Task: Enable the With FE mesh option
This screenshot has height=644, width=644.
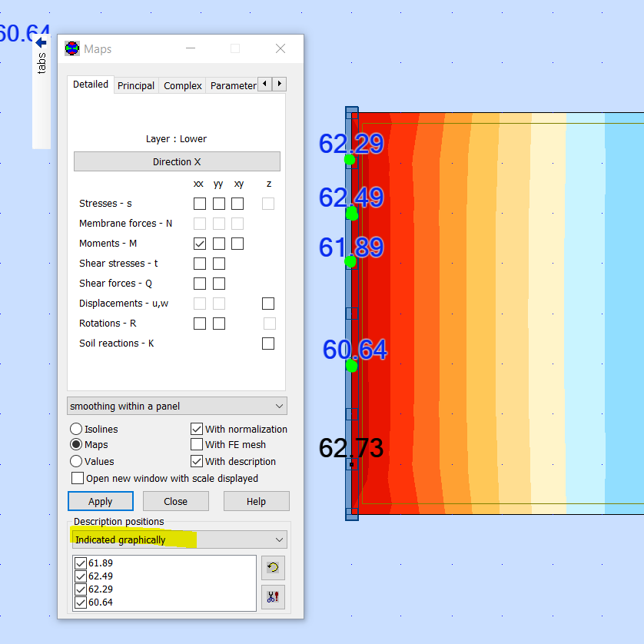Action: [197, 444]
